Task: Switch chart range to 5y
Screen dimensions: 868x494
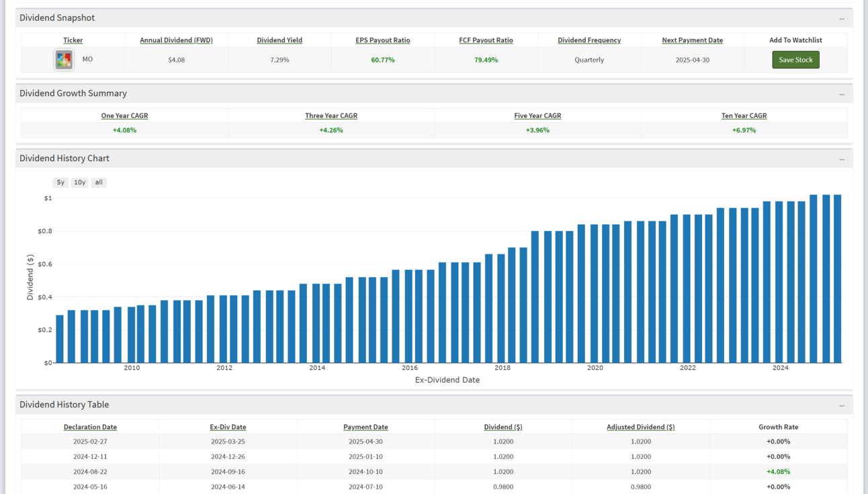Action: coord(60,183)
